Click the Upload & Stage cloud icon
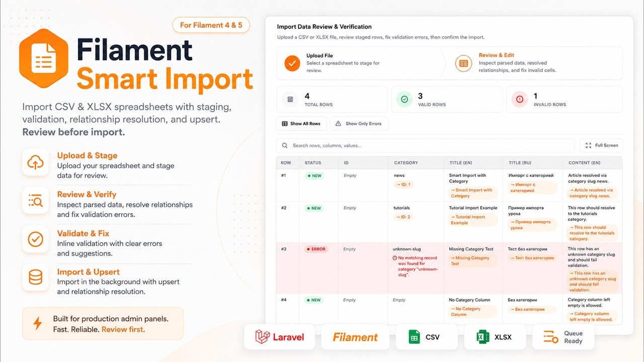Image resolution: width=644 pixels, height=362 pixels. 35,162
